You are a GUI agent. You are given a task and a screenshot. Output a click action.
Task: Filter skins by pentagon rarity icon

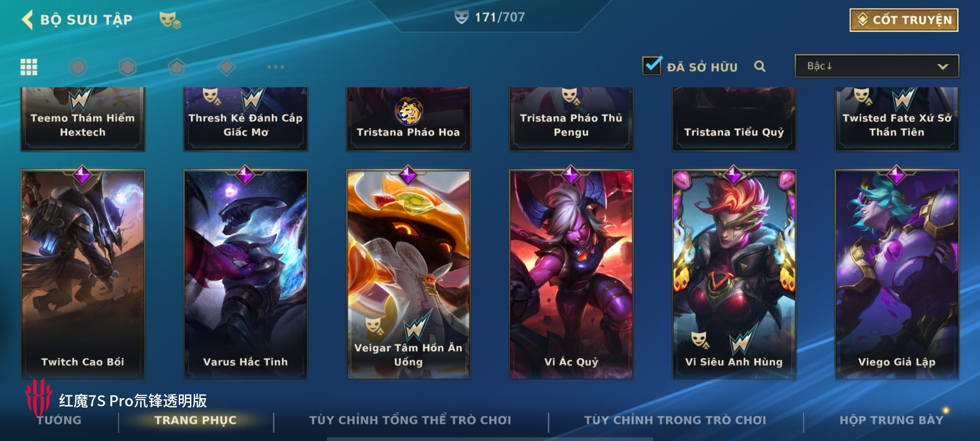click(177, 67)
